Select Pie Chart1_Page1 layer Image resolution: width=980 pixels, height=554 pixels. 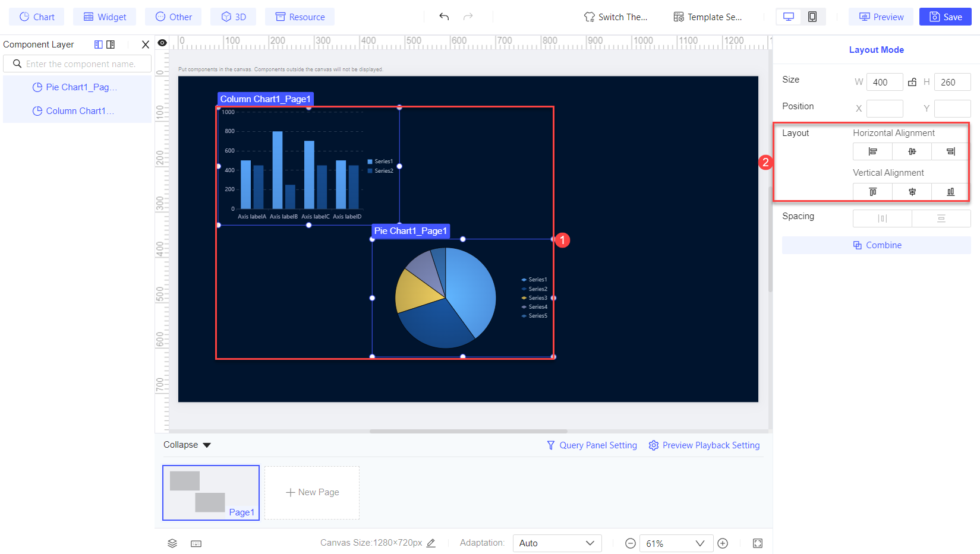pyautogui.click(x=77, y=87)
